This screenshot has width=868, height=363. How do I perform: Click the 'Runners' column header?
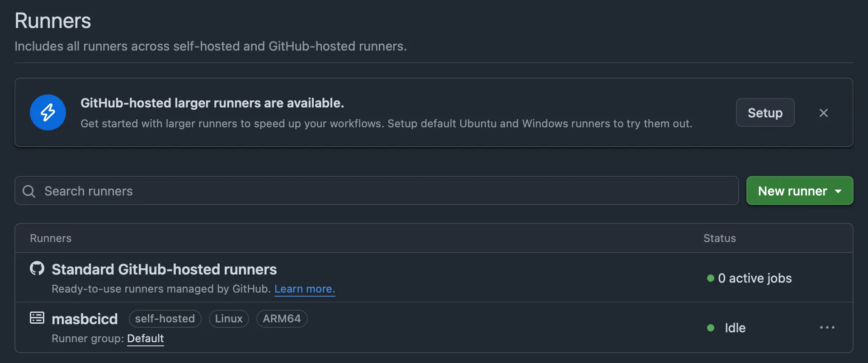click(51, 238)
